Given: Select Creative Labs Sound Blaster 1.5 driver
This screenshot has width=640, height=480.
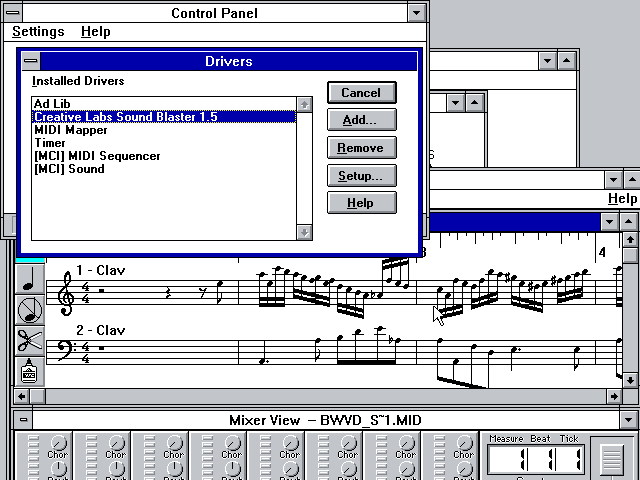Looking at the screenshot, I should pos(164,117).
